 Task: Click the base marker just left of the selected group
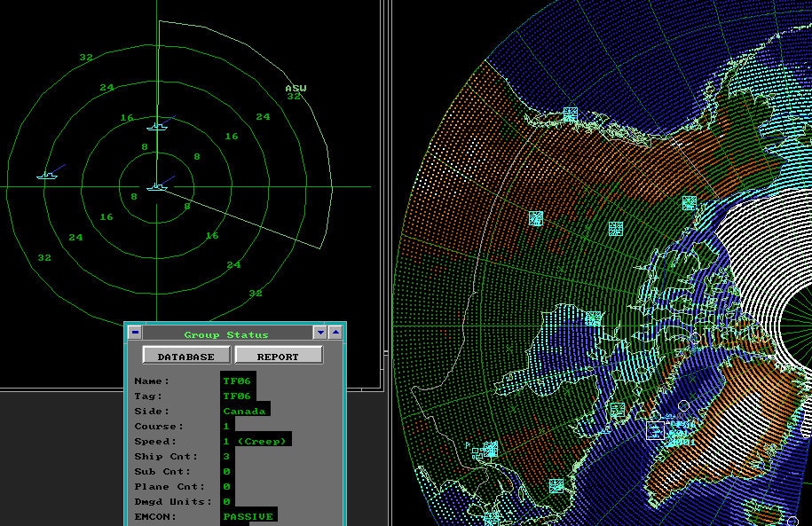(617, 410)
